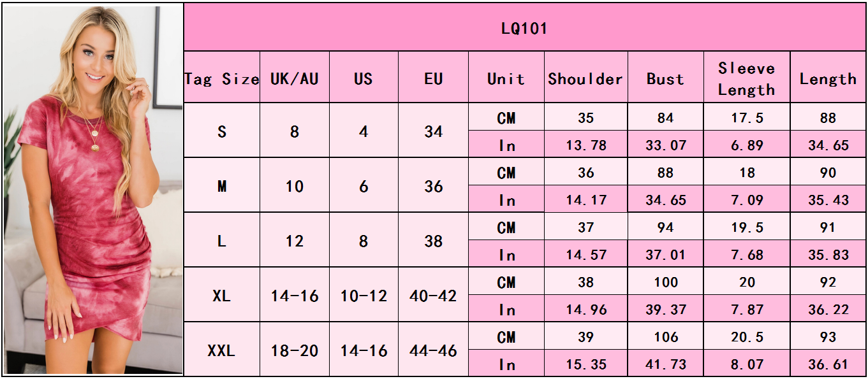The width and height of the screenshot is (868, 379).
Task: Select the Sleeve Length column header
Action: (x=746, y=79)
